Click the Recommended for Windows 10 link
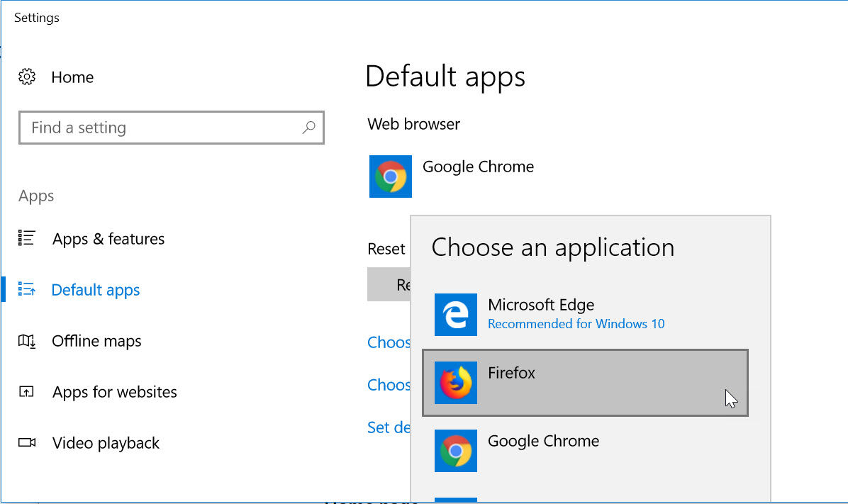Screen dimensions: 848x504 (576, 323)
